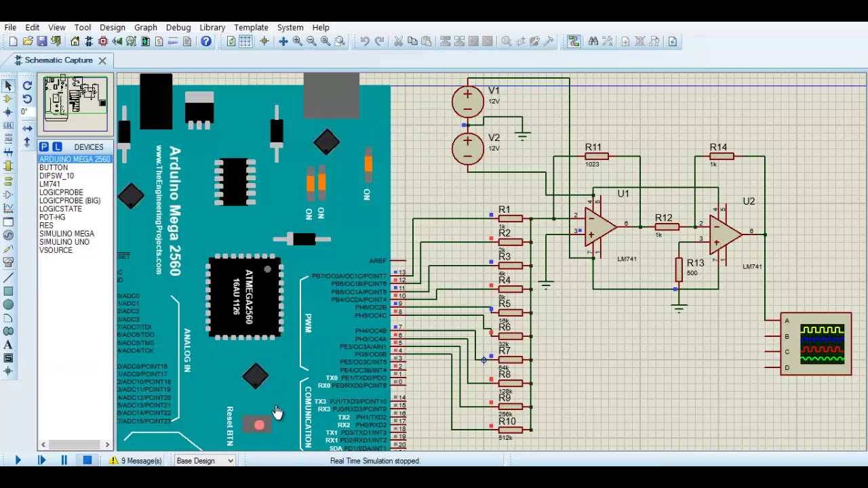868x488 pixels.
Task: Select Generator Mode tool
Action: click(8, 235)
